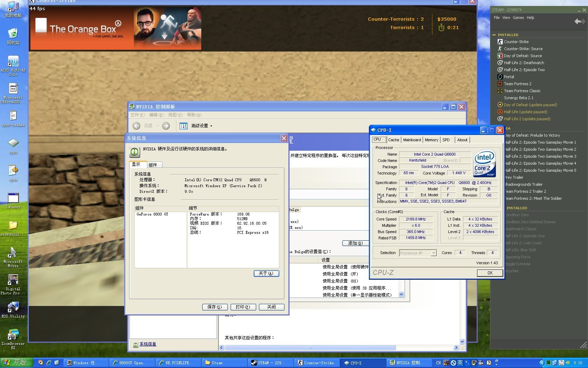Click OK button in CPU-Z

pos(490,273)
